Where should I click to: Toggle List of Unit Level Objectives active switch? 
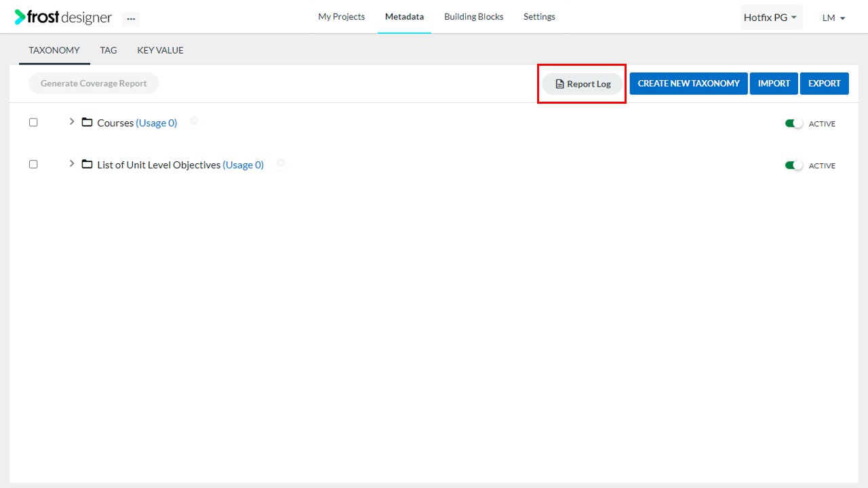click(793, 165)
